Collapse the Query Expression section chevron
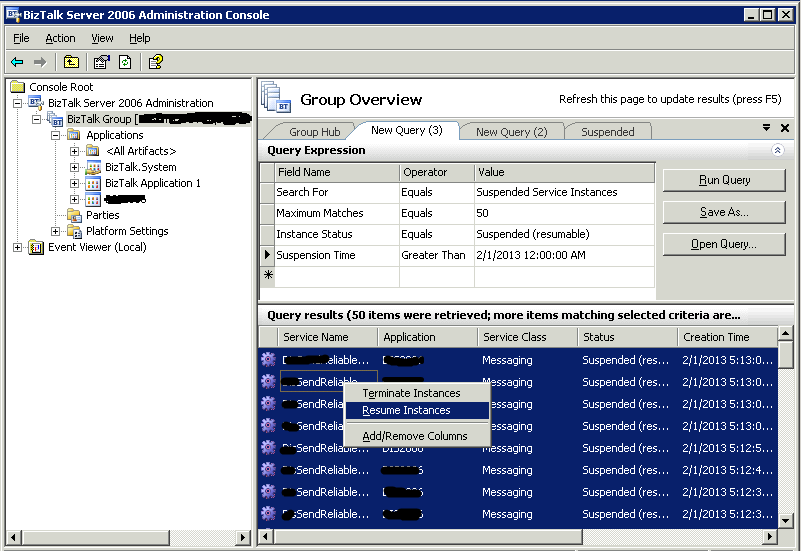The height and width of the screenshot is (551, 801). coord(778,150)
